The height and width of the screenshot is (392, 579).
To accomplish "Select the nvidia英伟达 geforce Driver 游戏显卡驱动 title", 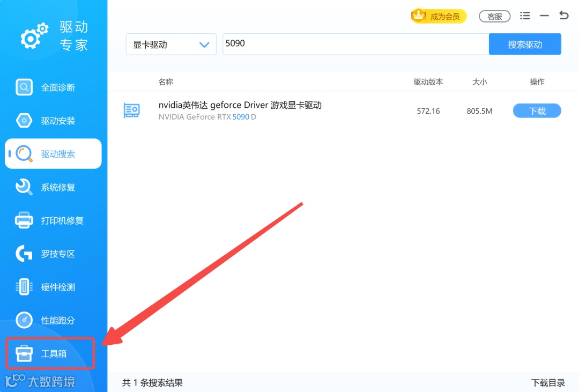I will [240, 105].
